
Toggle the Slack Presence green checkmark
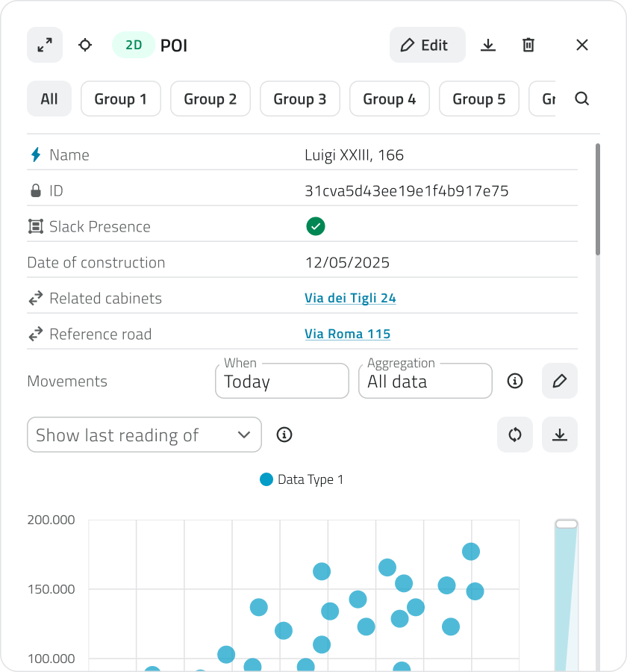(x=315, y=226)
